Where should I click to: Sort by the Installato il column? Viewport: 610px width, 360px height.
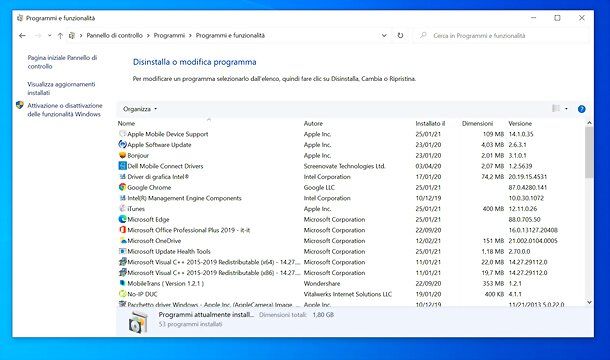pos(430,123)
